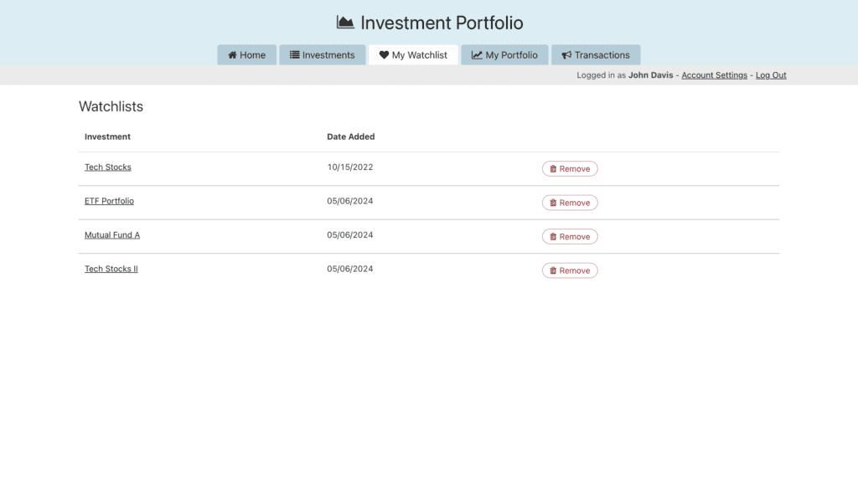
Task: Log out of the account
Action: [x=771, y=75]
